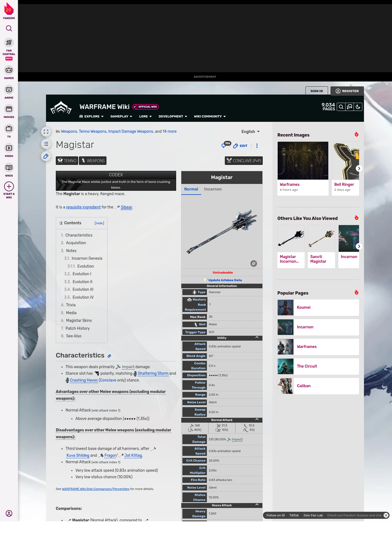The image size is (392, 545).
Task: Open the Explore dropdown menu
Action: coord(91,116)
